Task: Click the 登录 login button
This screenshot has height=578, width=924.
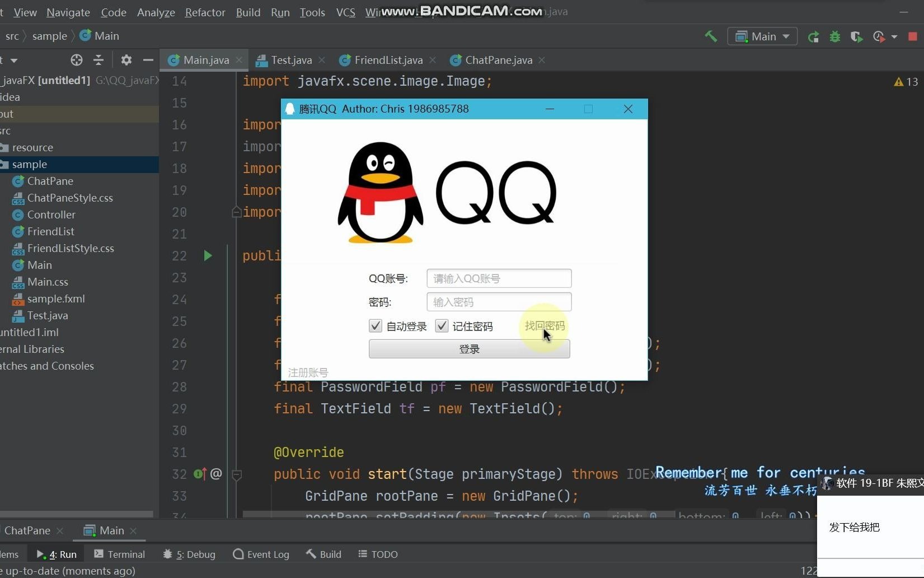Action: (469, 349)
